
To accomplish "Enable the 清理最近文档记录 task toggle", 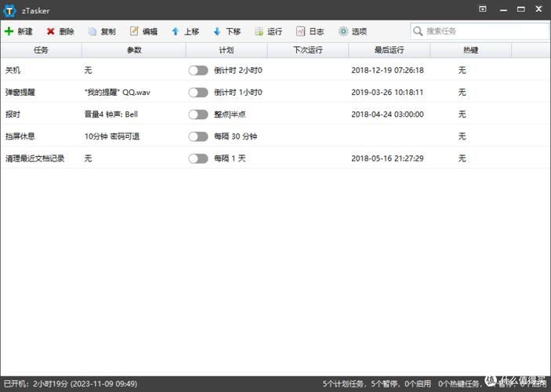I will [x=198, y=158].
